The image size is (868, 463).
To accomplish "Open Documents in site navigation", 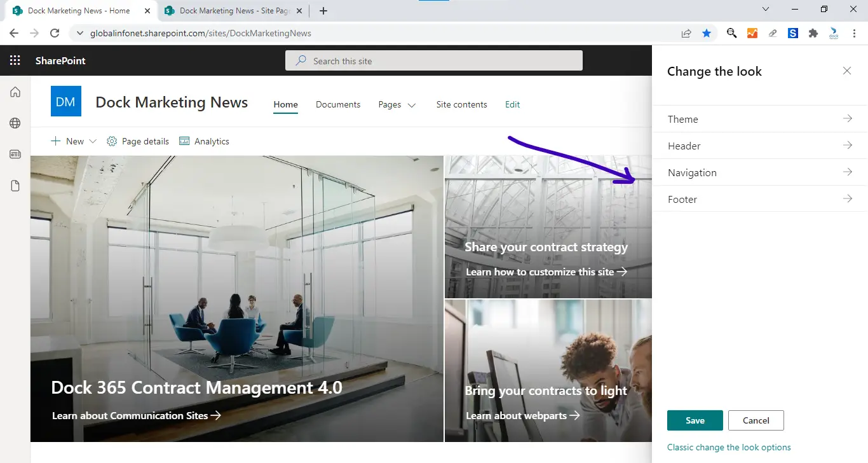I will (338, 104).
